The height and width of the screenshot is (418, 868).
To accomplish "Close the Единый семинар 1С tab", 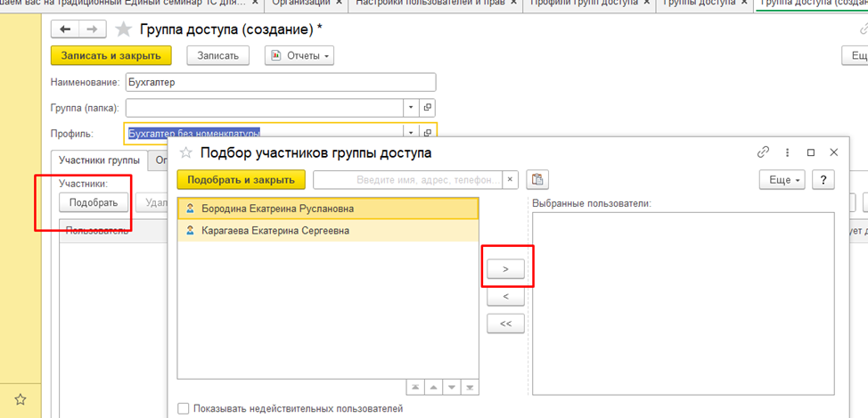I will [x=255, y=3].
